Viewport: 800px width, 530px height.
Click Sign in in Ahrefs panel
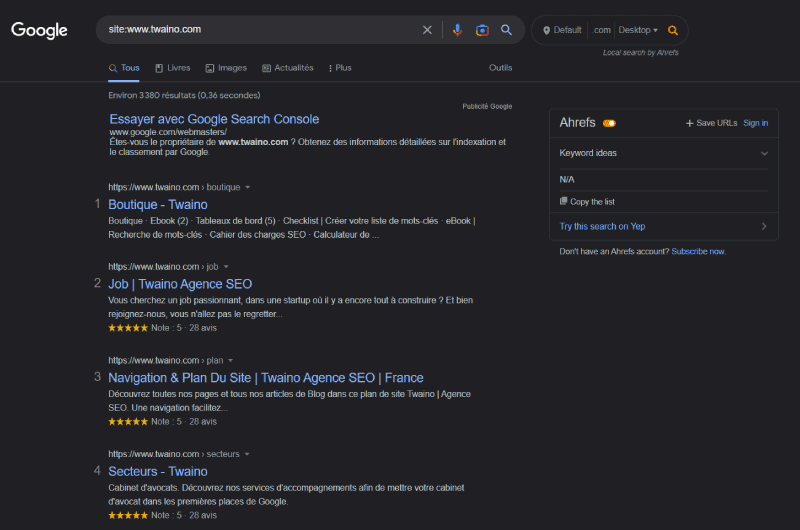(756, 123)
